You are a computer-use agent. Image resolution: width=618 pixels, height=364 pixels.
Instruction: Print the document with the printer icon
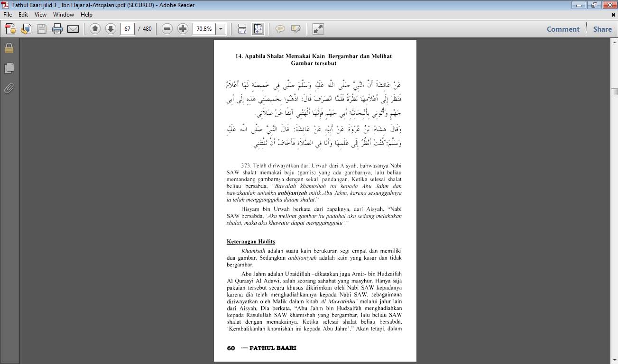pos(57,29)
